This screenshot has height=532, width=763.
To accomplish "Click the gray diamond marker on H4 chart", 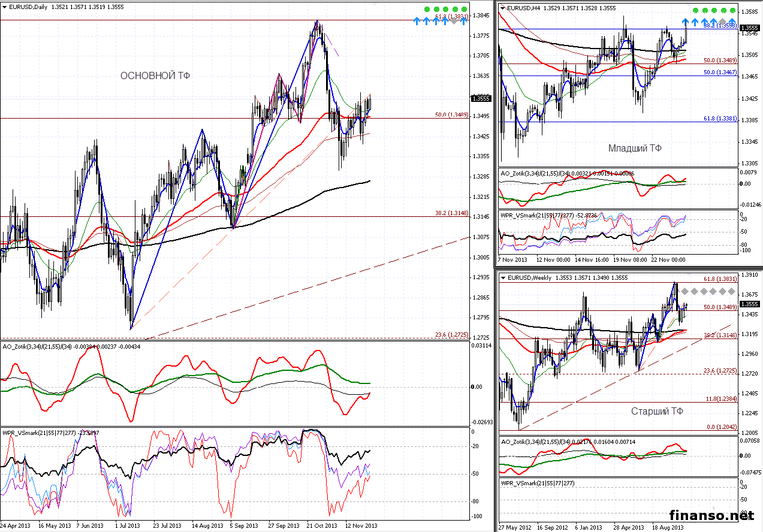I will pyautogui.click(x=723, y=22).
